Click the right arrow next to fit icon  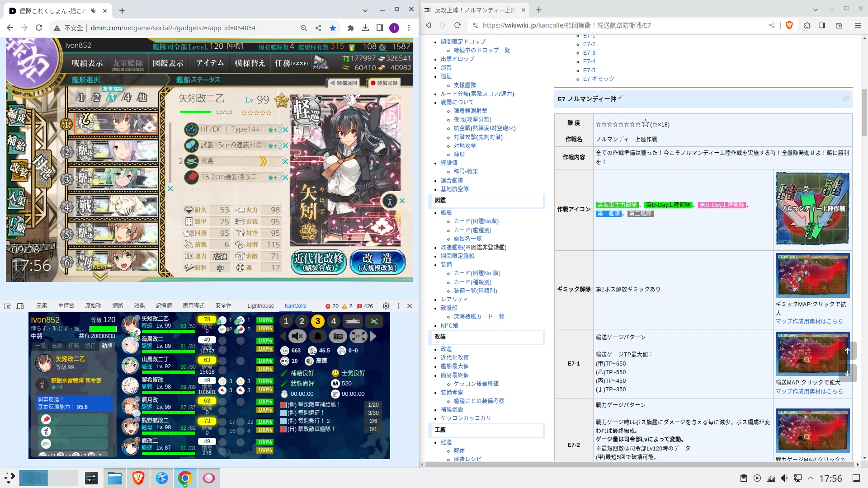[373, 336]
